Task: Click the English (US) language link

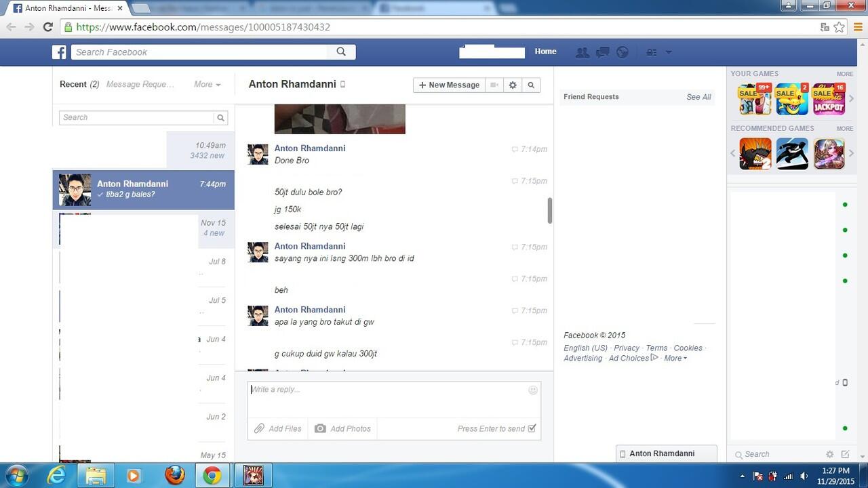Action: point(585,348)
